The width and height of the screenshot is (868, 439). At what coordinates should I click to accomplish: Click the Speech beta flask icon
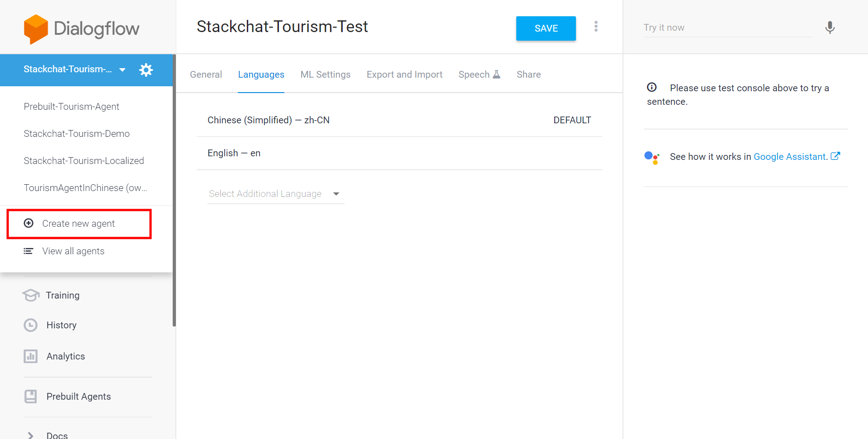tap(496, 75)
